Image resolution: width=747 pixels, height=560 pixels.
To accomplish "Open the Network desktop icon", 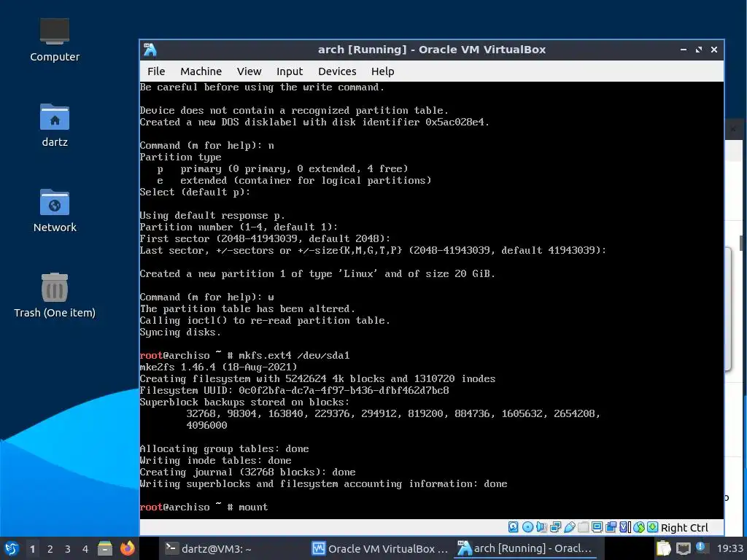I will click(55, 211).
